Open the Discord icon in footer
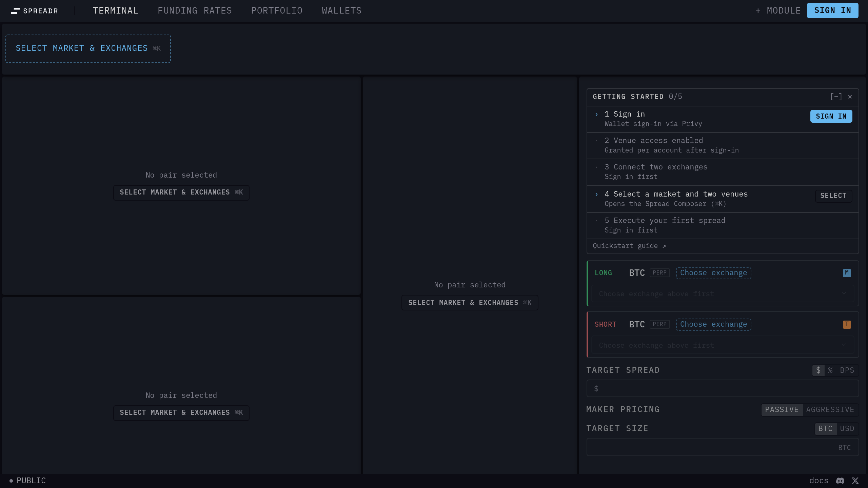Viewport: 868px width, 488px height. 840,481
